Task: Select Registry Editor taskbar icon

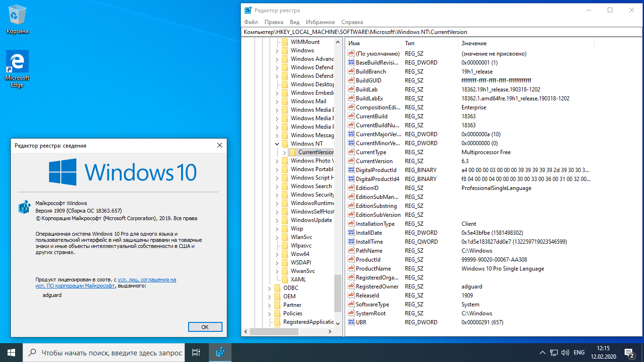Action: click(x=220, y=353)
